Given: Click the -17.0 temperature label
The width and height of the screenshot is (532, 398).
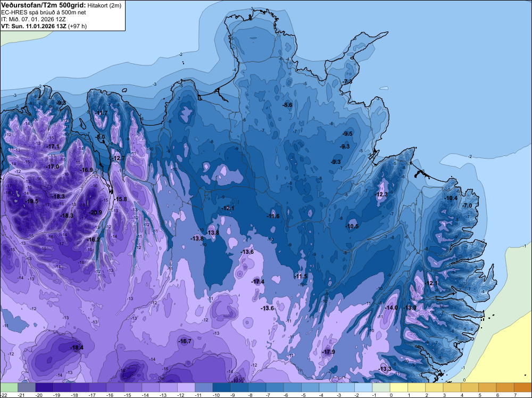Looking at the screenshot, I should point(53,167).
